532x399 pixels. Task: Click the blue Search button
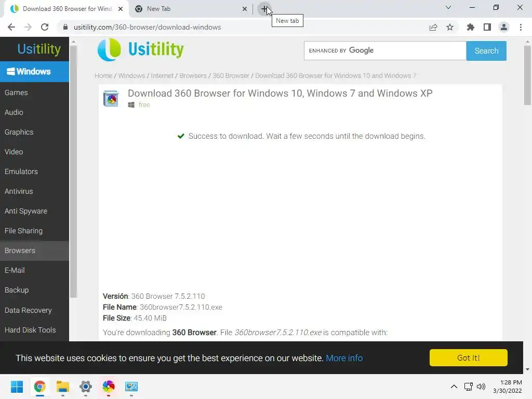pyautogui.click(x=486, y=50)
